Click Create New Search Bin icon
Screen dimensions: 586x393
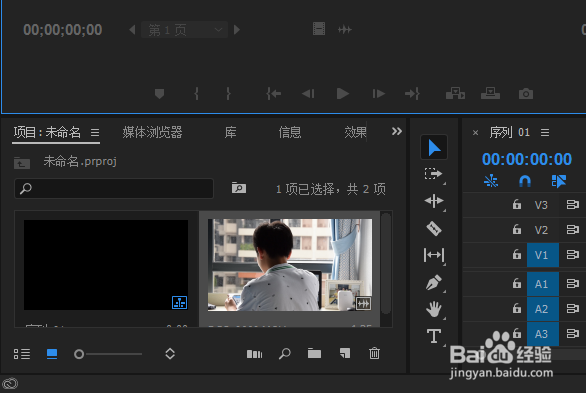tap(238, 188)
